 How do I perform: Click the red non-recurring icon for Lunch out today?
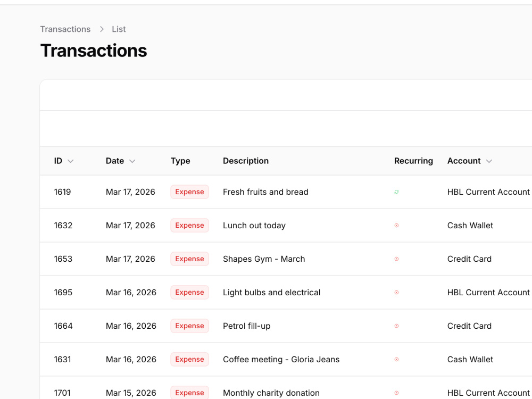click(x=396, y=226)
